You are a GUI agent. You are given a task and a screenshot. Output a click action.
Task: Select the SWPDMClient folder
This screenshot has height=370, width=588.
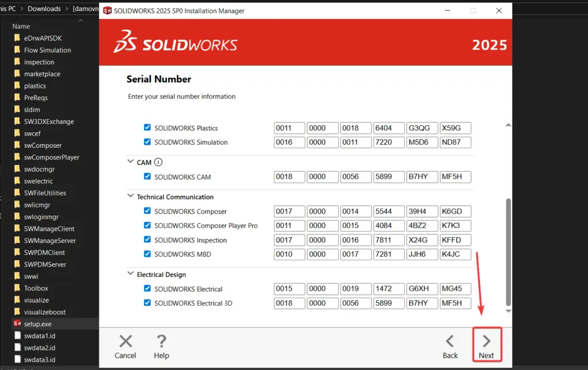[x=44, y=253]
